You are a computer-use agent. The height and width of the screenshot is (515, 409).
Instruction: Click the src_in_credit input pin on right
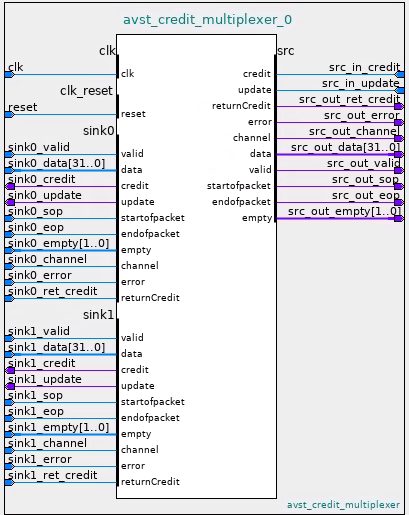pyautogui.click(x=399, y=74)
